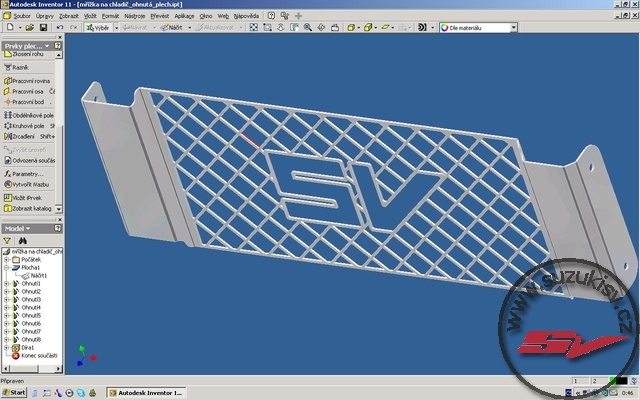
Task: Open the Náčrt sketch dropdown arrow
Action: pyautogui.click(x=189, y=27)
